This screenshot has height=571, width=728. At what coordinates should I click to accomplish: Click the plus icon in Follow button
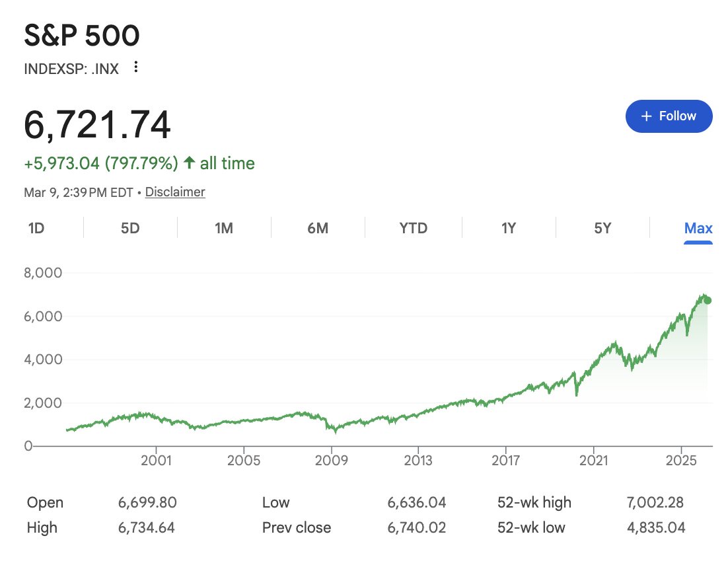(x=647, y=116)
